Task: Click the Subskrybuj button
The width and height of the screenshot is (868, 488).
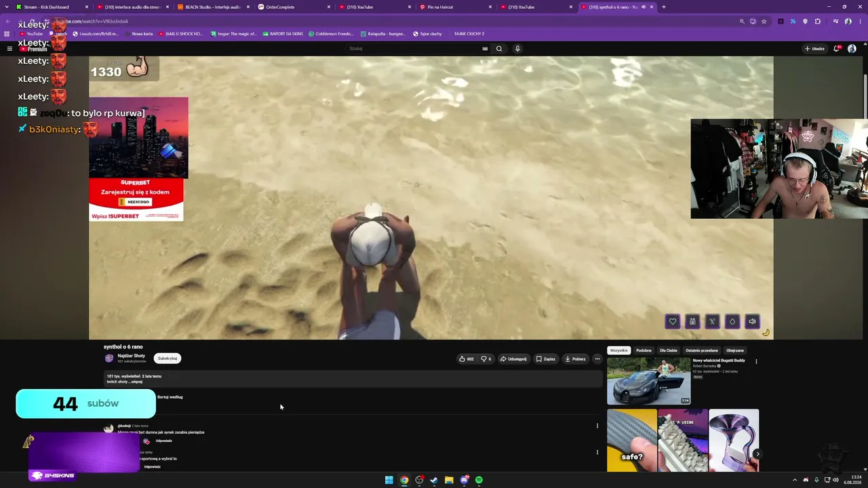Action: (167, 358)
